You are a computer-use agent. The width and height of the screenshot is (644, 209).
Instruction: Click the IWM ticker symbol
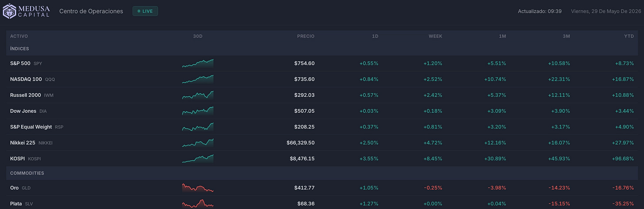(49, 95)
